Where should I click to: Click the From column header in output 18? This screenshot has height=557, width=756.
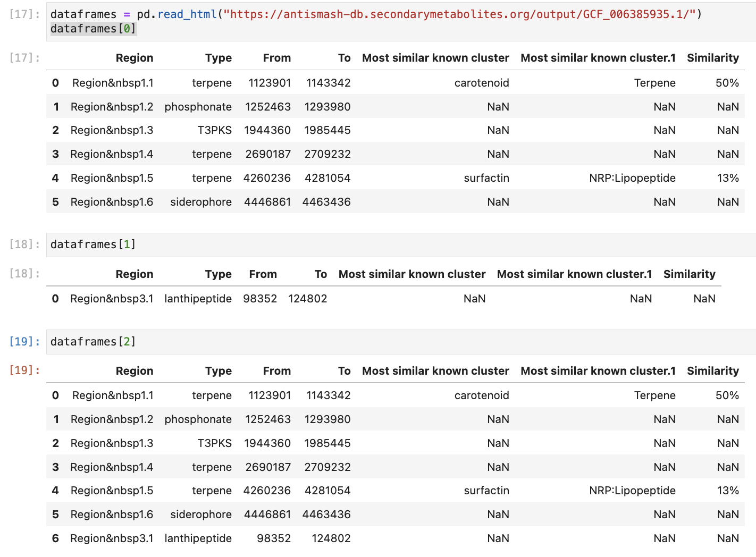click(x=263, y=274)
